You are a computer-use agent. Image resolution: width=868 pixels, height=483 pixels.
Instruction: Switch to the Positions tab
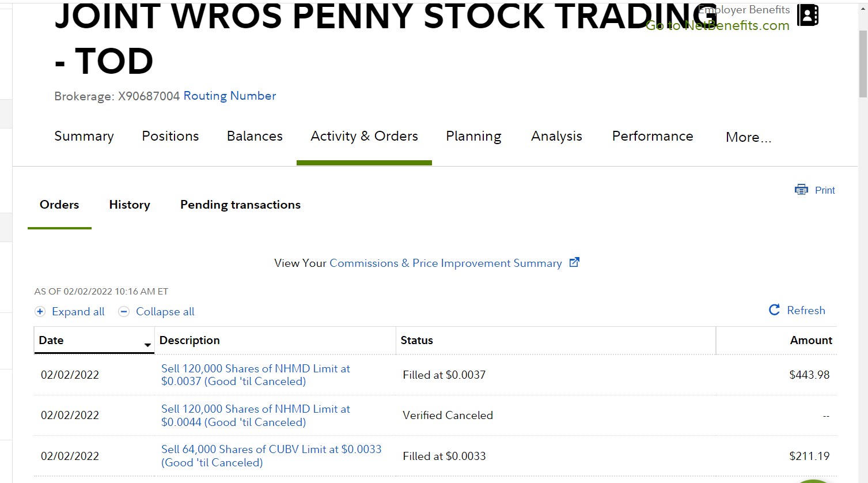point(170,136)
